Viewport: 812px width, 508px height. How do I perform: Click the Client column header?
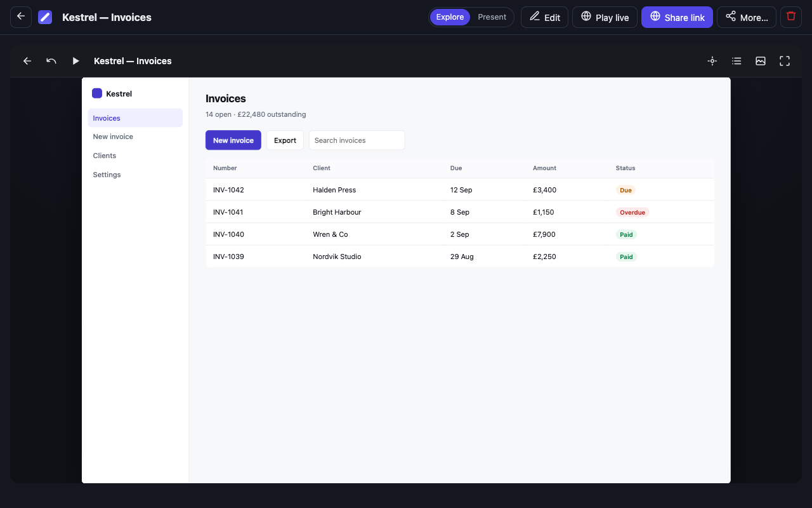pos(322,168)
